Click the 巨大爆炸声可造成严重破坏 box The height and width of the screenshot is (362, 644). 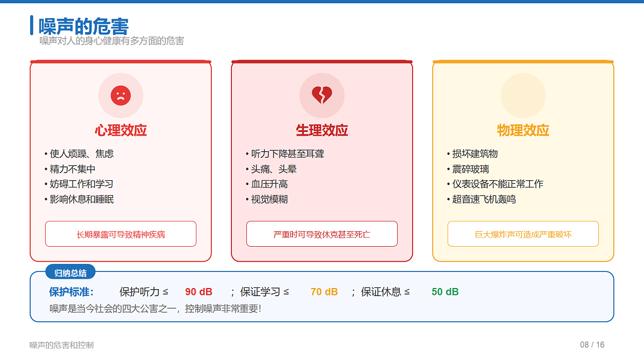(x=523, y=234)
